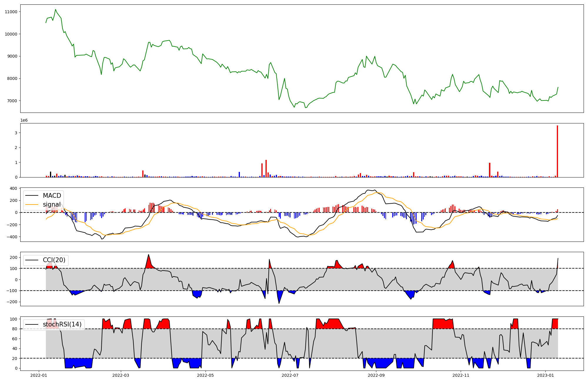Click the MACD legend entry
Screen dimensions: 588x382
(52, 196)
